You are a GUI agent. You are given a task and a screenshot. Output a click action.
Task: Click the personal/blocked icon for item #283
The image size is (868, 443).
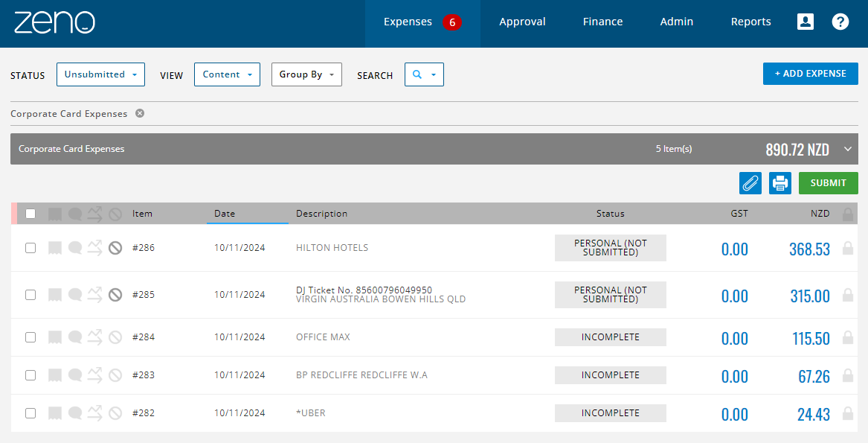point(115,375)
